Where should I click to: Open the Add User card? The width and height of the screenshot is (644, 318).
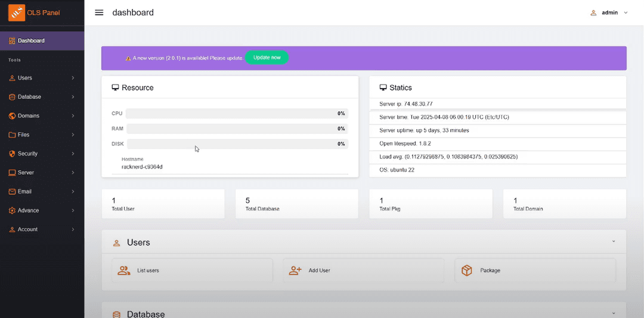coord(363,270)
